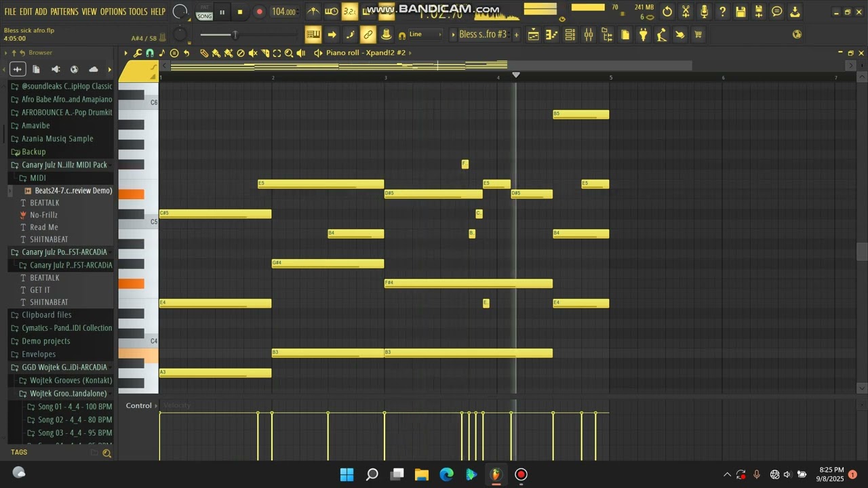Open the piano roll wrench Tools menu

coord(138,53)
